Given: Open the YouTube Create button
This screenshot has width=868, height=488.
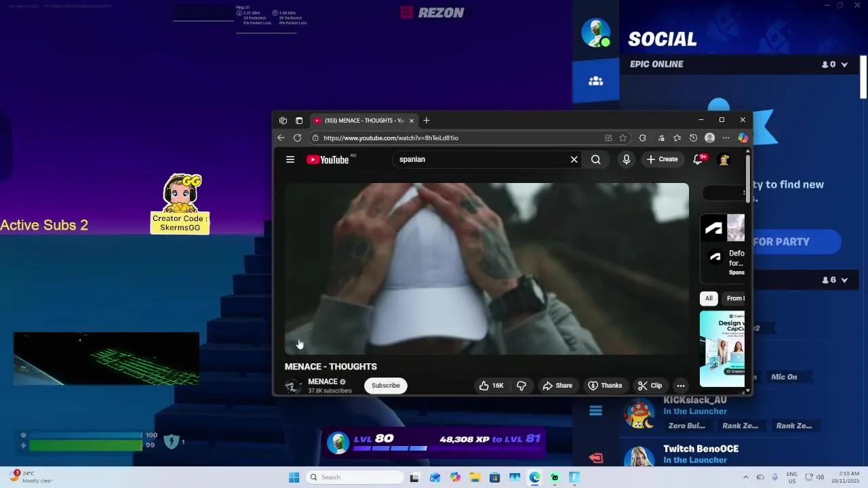Looking at the screenshot, I should pos(663,159).
